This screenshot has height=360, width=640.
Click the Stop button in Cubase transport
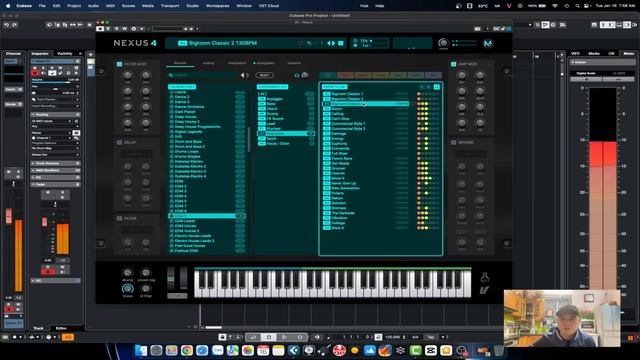coord(269,337)
